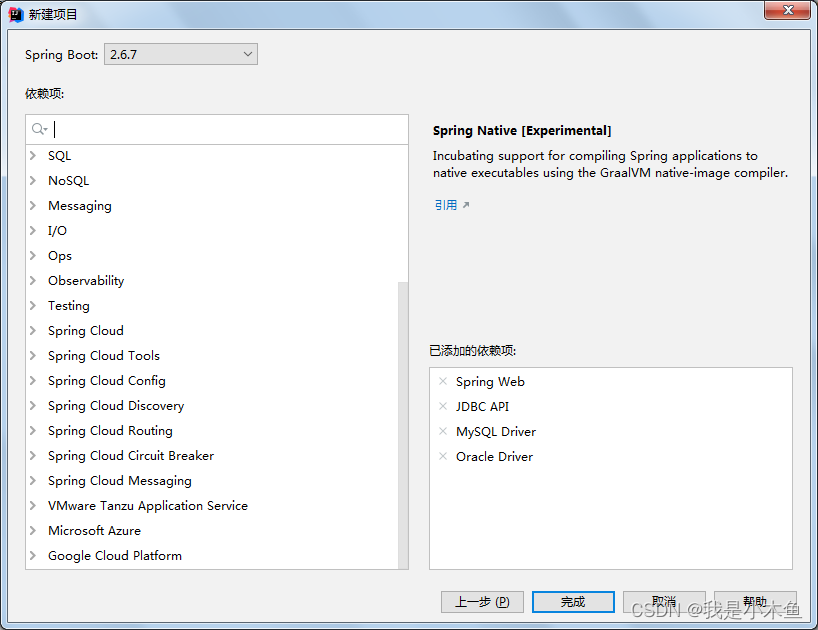Image resolution: width=818 pixels, height=630 pixels.
Task: Click the IntelliJ logo icon in the title bar
Action: (x=16, y=15)
